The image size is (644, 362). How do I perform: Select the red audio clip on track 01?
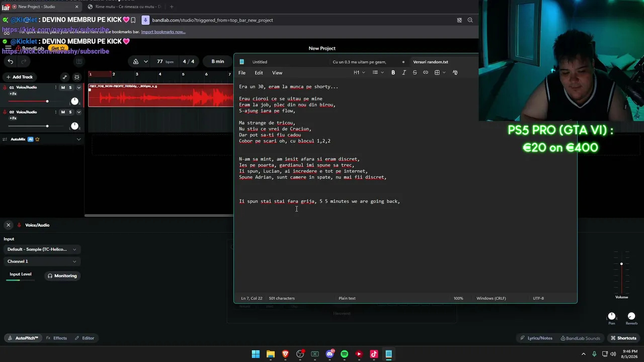point(160,96)
